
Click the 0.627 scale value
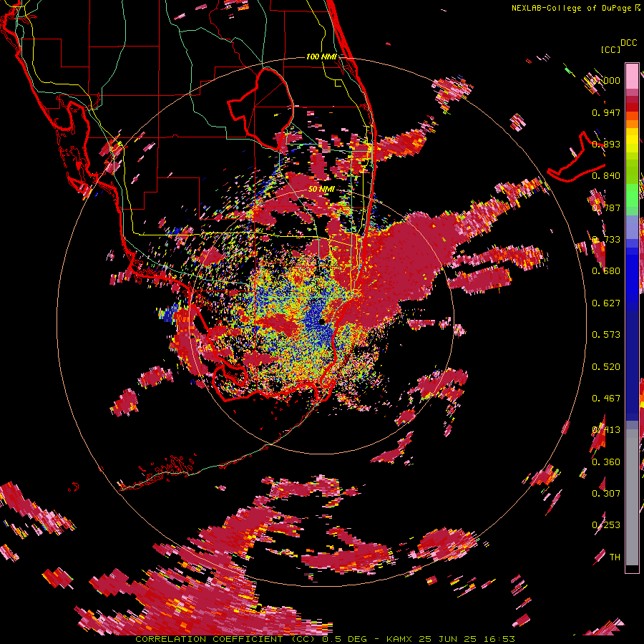(x=606, y=303)
